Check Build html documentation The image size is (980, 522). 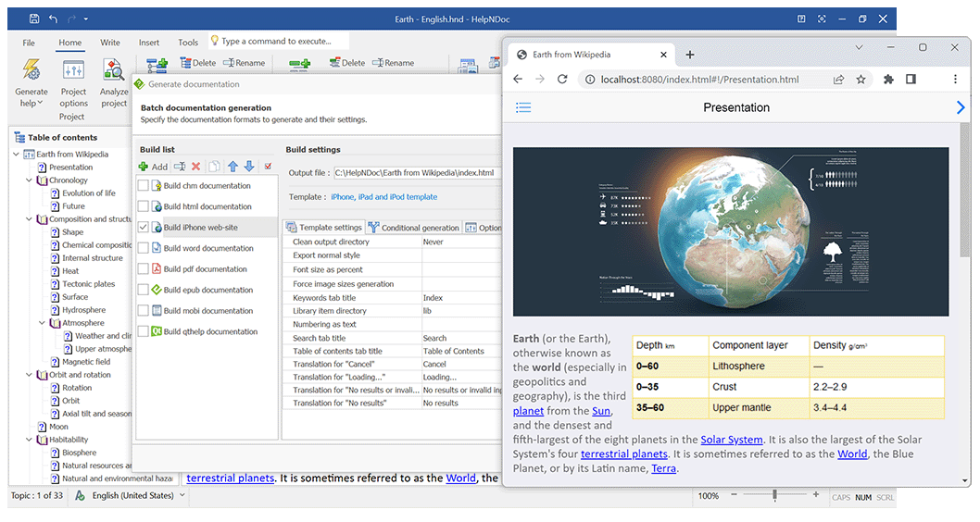coord(144,206)
